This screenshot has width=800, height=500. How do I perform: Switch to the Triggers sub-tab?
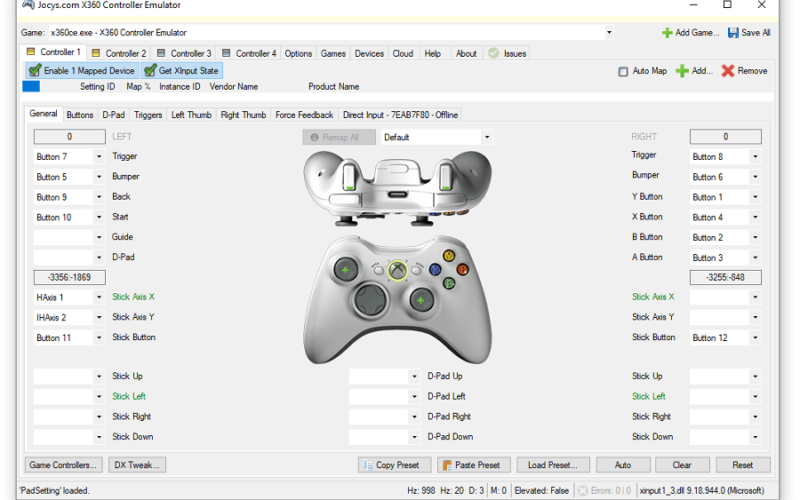coord(148,115)
